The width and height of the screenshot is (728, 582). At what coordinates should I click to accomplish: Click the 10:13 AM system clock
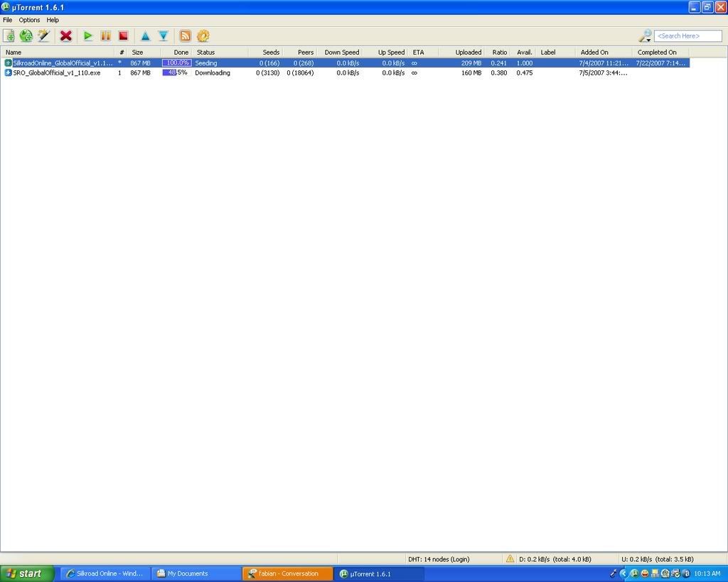707,573
